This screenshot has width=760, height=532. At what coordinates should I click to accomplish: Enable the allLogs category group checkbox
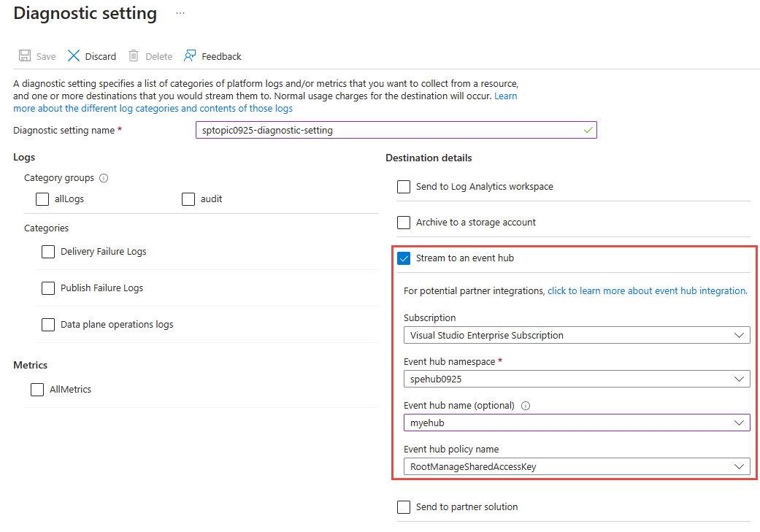tap(42, 198)
